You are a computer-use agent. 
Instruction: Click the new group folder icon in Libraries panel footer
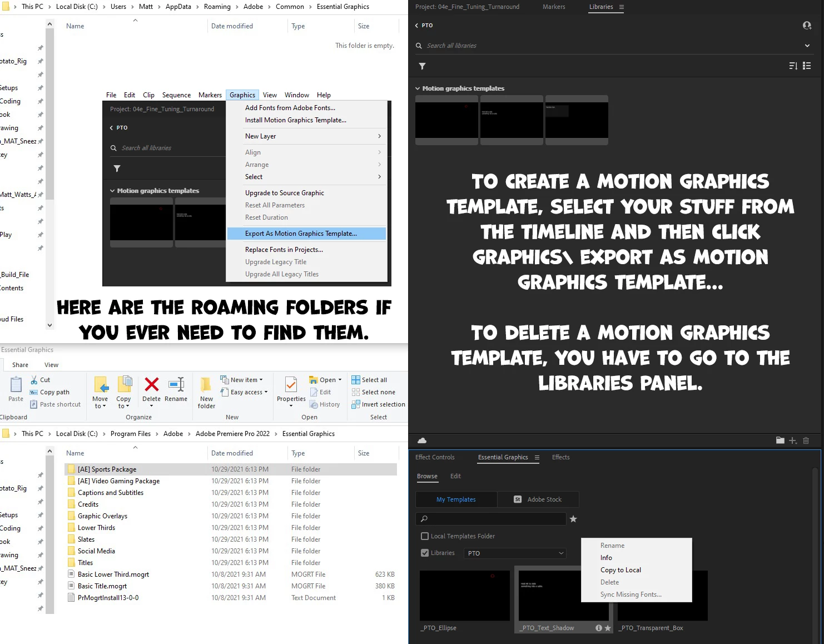pyautogui.click(x=780, y=440)
